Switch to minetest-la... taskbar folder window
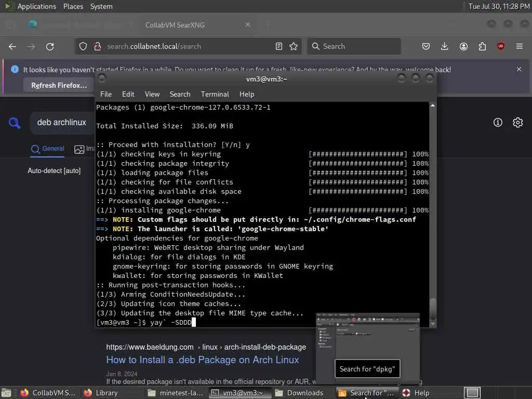Screen dimensions: 532x399 click(176, 393)
